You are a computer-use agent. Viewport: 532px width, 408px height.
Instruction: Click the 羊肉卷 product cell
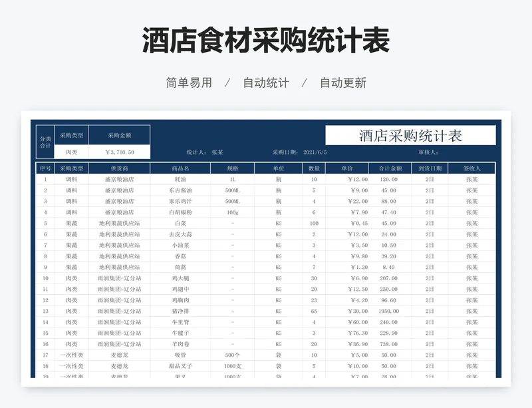180,344
